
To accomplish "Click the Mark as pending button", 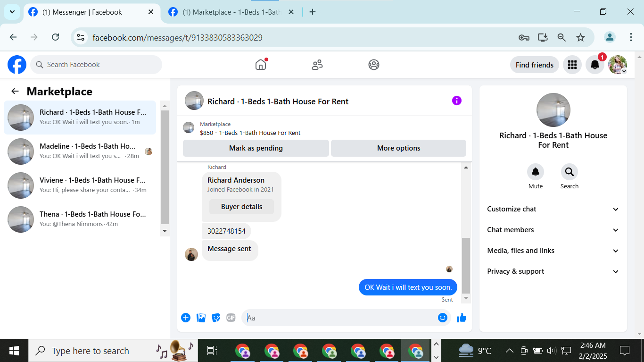I will pos(256,148).
